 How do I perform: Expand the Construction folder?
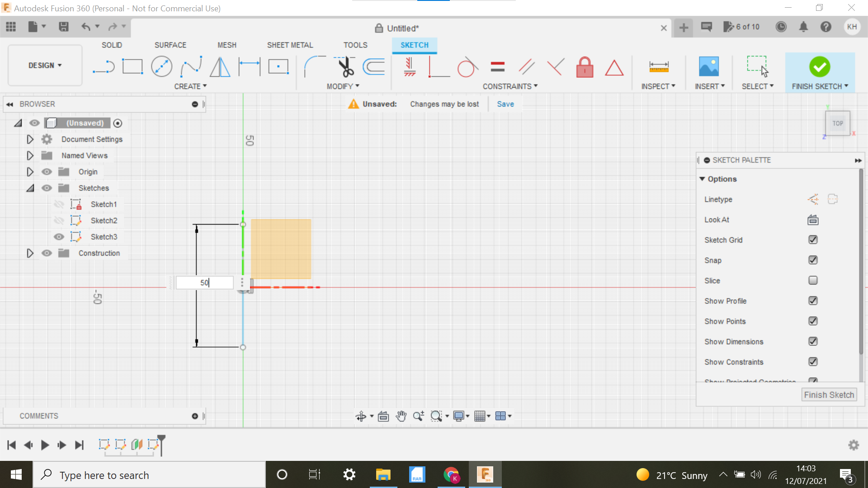coord(29,253)
